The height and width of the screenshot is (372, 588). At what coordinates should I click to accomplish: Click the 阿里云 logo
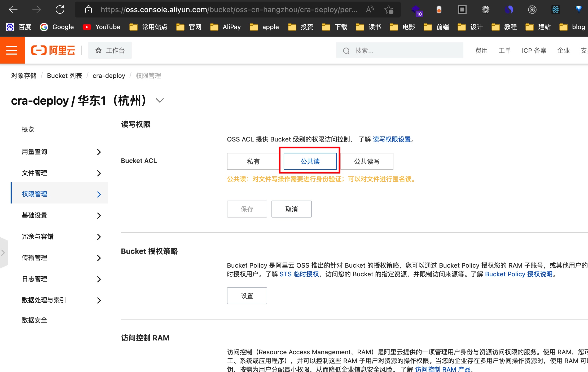[x=53, y=50]
